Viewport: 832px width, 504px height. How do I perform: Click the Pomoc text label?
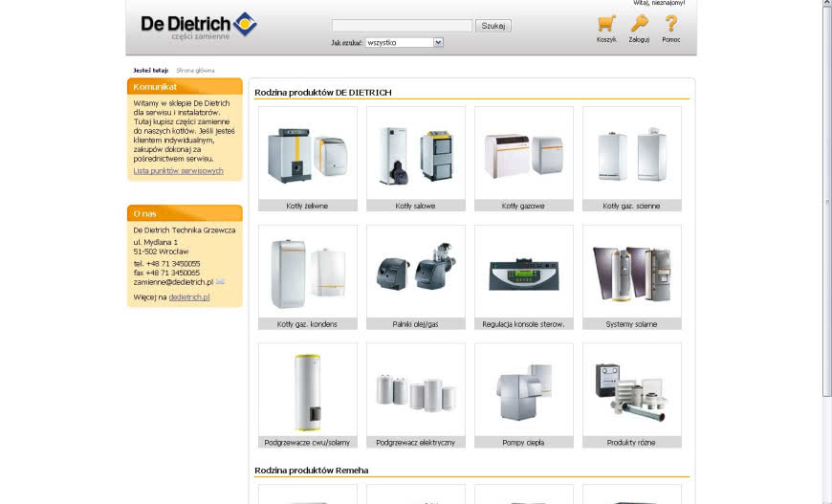point(670,40)
